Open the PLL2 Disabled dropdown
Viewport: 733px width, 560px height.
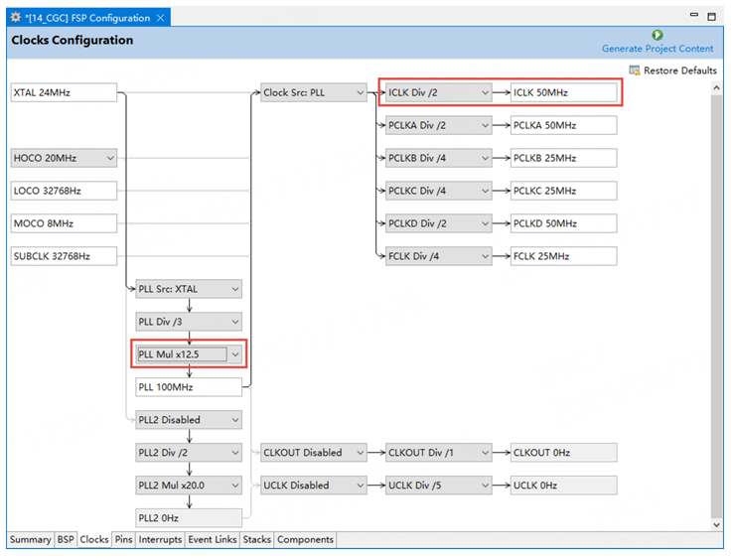coord(189,420)
